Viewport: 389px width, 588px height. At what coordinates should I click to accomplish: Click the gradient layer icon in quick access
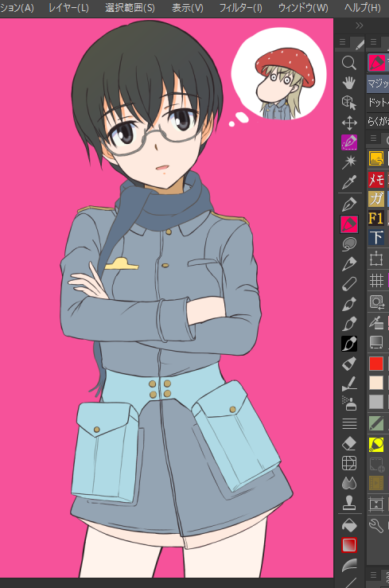click(376, 342)
